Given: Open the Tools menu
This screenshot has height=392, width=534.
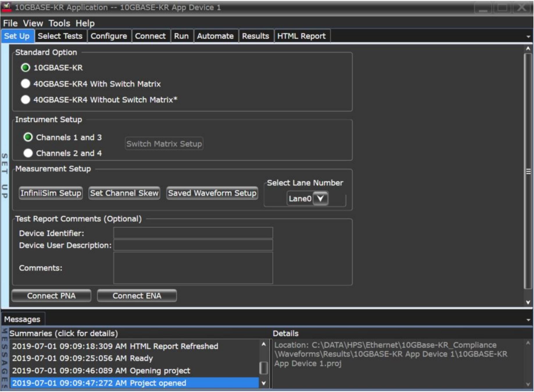Looking at the screenshot, I should point(59,23).
